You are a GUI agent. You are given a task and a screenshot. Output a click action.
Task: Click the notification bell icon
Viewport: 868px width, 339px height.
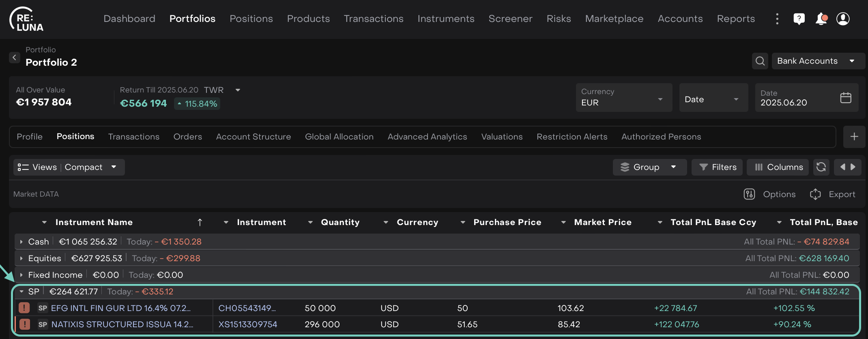click(x=821, y=19)
